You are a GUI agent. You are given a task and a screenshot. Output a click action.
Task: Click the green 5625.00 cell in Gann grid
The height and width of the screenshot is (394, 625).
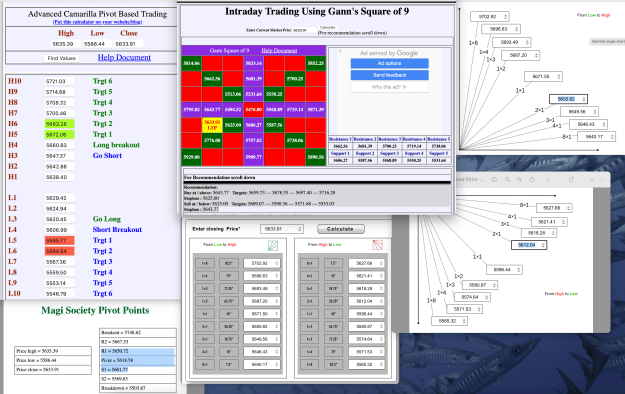233,125
